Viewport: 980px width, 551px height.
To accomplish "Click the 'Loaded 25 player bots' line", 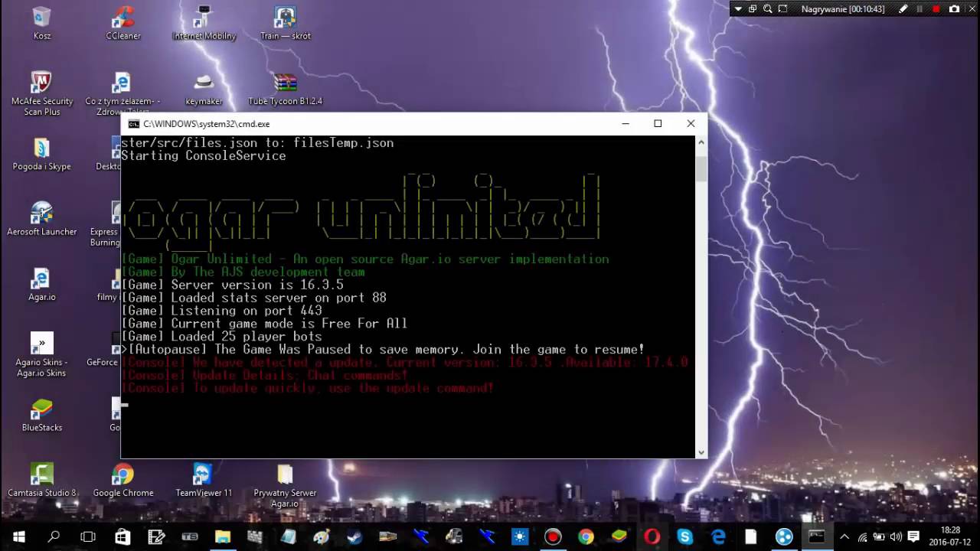I will tap(222, 337).
